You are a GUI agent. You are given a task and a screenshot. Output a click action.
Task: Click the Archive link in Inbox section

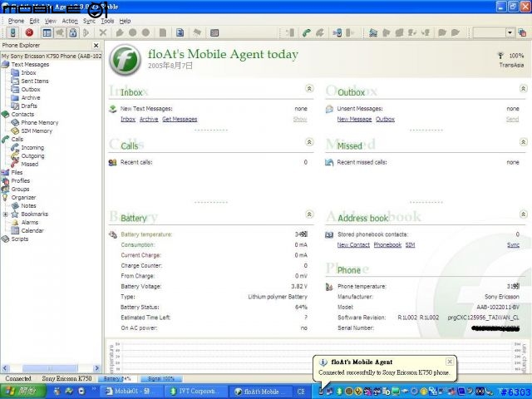[x=149, y=119]
